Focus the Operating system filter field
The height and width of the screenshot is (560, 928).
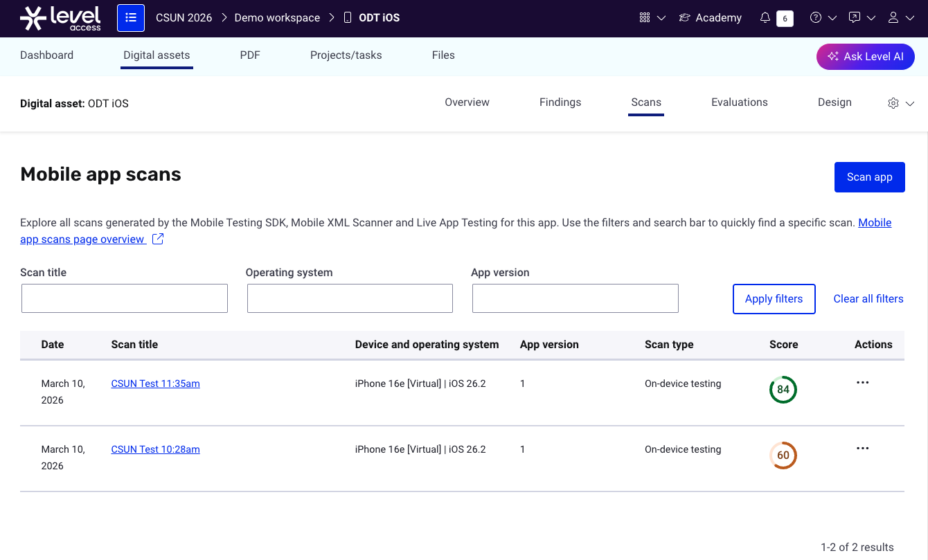point(350,298)
